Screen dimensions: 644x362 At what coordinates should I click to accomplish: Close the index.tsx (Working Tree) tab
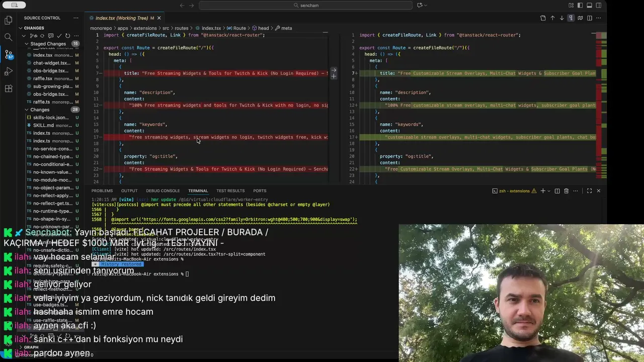[x=159, y=18]
